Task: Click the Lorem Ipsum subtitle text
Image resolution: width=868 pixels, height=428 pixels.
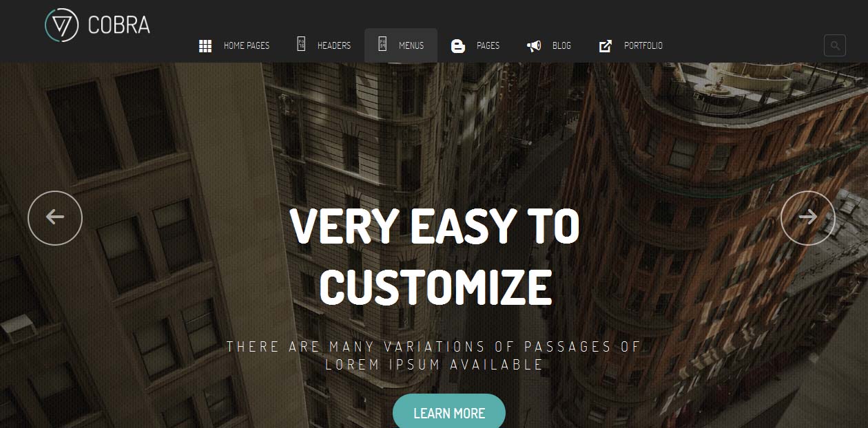Action: pos(434,356)
